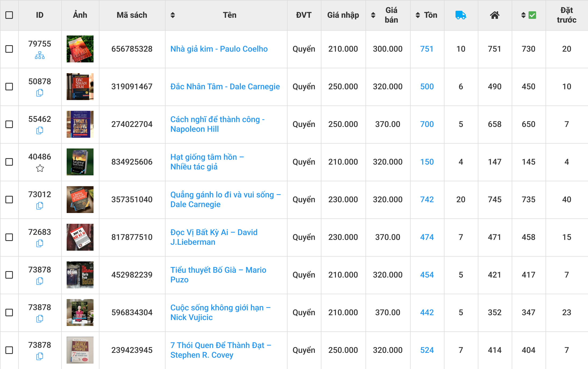The width and height of the screenshot is (588, 369).
Task: Open the Nhà giả kim - Paulo Coelho link
Action: coord(219,49)
